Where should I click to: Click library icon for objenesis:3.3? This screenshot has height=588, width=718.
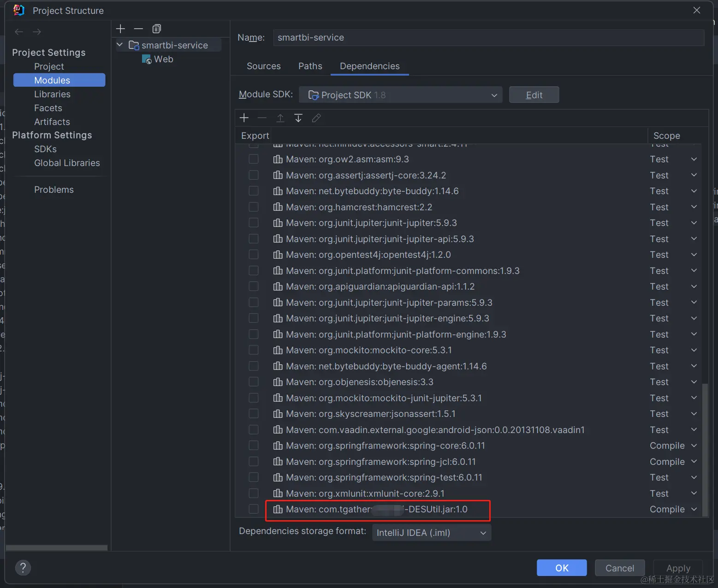(278, 382)
